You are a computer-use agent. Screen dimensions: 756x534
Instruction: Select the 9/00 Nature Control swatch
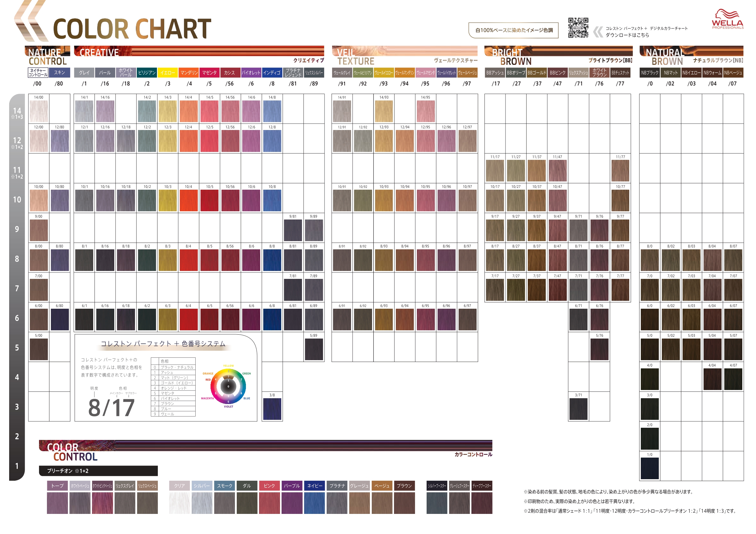tap(38, 230)
